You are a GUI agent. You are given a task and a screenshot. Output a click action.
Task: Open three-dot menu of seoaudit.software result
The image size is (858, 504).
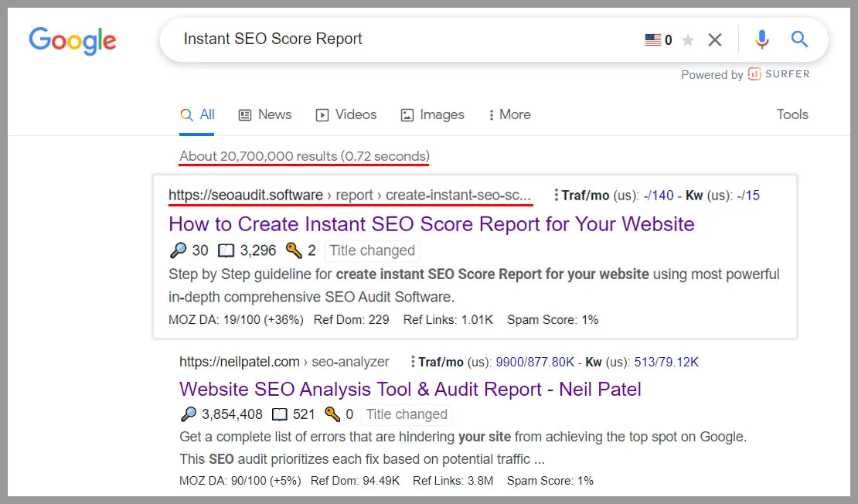click(x=556, y=195)
